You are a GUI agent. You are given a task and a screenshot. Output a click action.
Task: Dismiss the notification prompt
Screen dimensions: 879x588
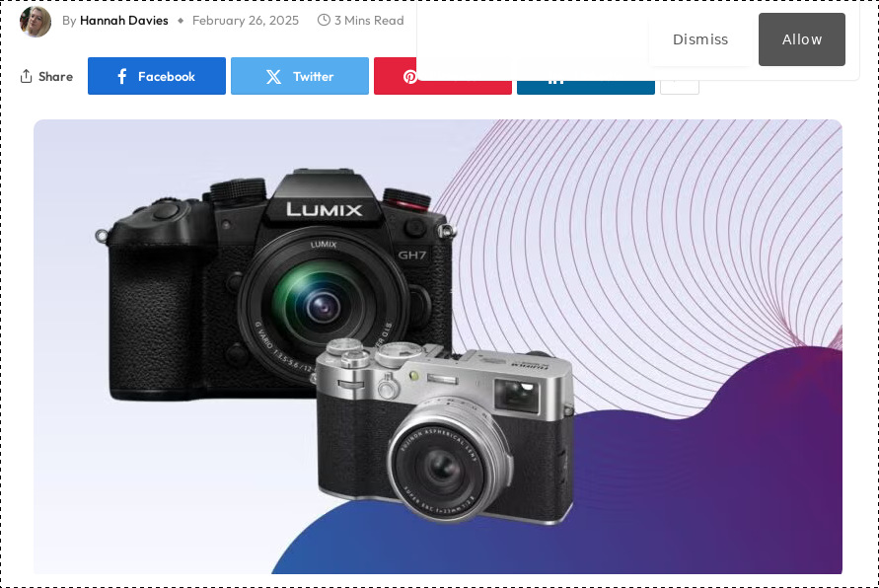pyautogui.click(x=700, y=39)
